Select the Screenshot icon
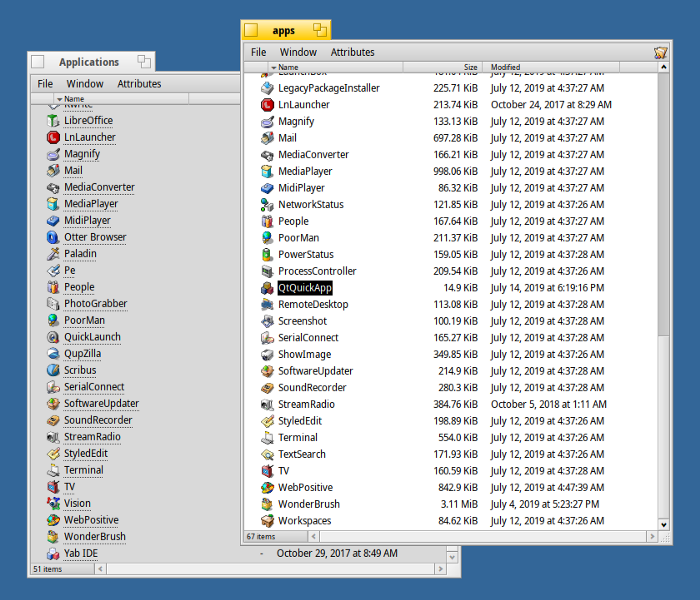This screenshot has width=700, height=600. coord(267,321)
